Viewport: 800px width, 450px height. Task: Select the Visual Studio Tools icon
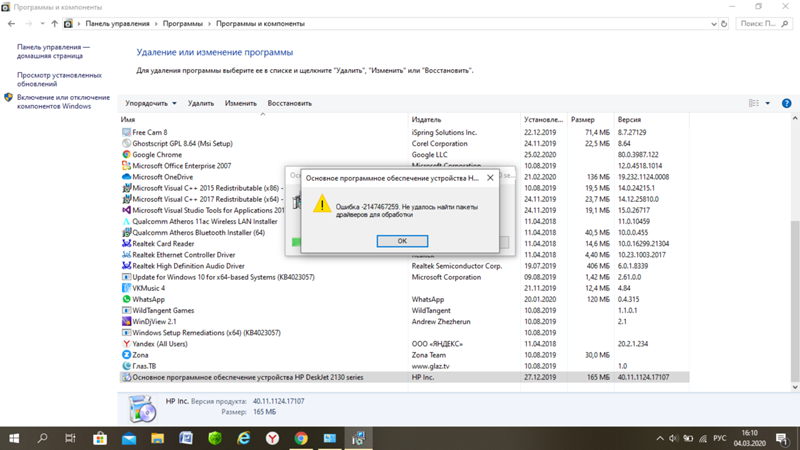click(126, 210)
